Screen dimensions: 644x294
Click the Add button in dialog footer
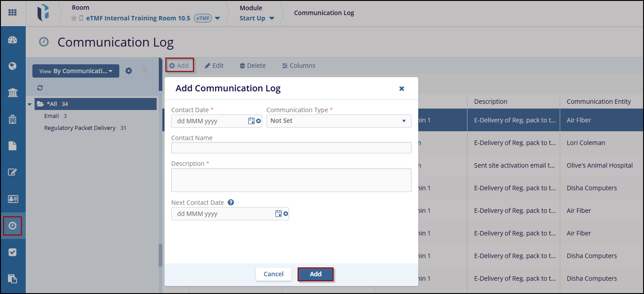click(x=315, y=274)
